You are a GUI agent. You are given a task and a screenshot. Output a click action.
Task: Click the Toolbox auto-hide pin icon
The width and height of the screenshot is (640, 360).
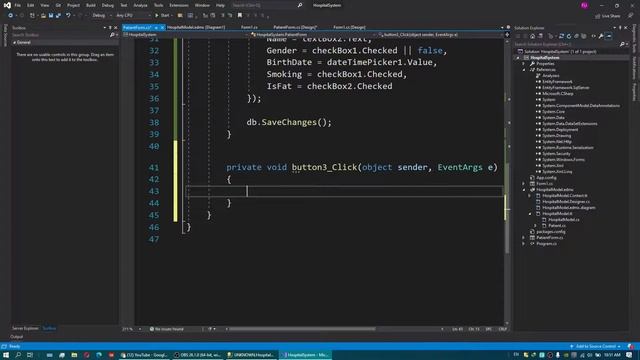pos(110,28)
